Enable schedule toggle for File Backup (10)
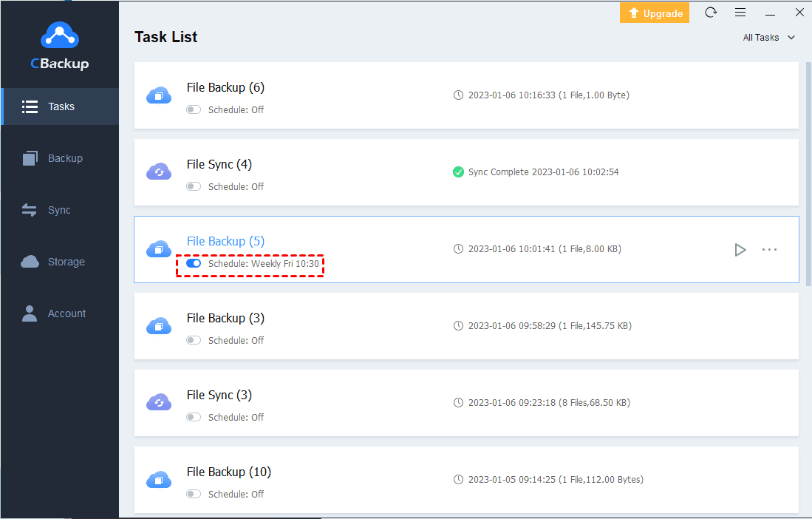The image size is (812, 519). pos(194,494)
